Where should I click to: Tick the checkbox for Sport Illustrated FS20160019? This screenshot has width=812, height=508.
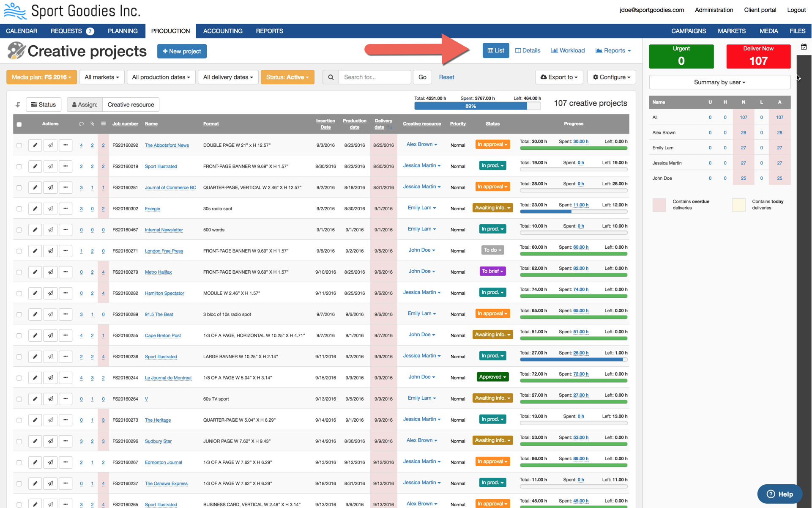(19, 166)
